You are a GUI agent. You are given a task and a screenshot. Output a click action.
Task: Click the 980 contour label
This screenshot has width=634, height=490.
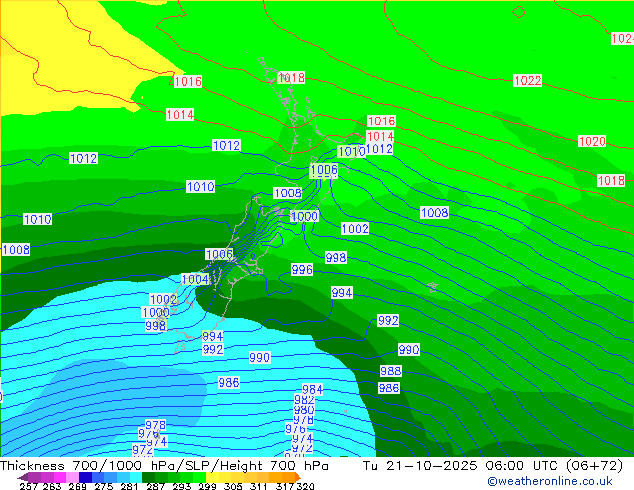click(304, 410)
